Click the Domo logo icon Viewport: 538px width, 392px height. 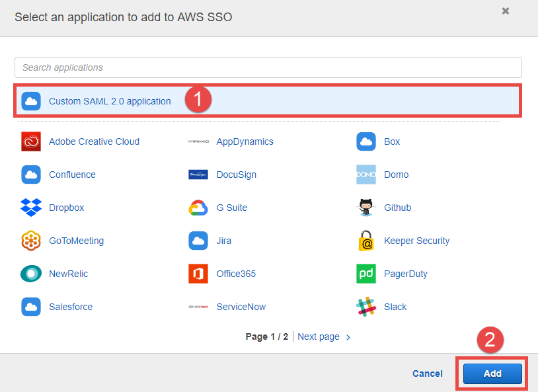(366, 175)
